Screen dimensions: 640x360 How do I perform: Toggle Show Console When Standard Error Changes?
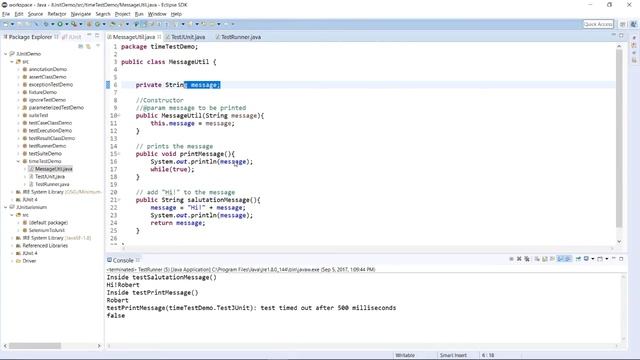(x=568, y=259)
